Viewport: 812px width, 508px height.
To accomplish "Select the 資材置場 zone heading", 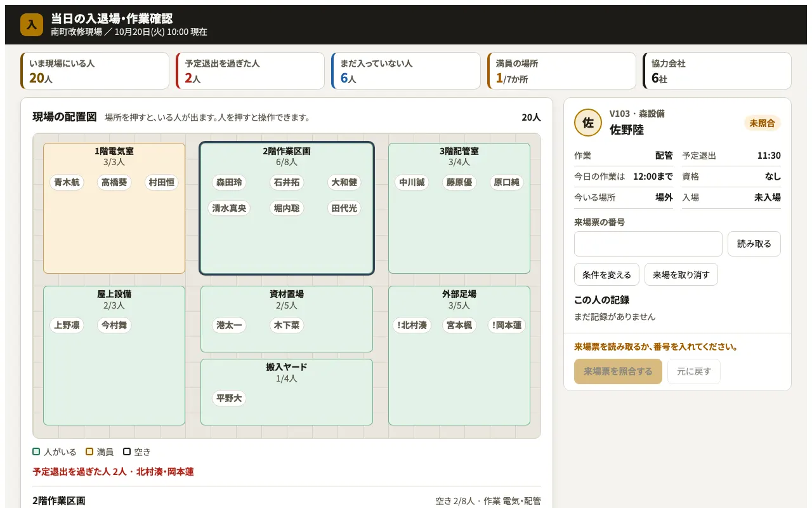I will point(287,294).
